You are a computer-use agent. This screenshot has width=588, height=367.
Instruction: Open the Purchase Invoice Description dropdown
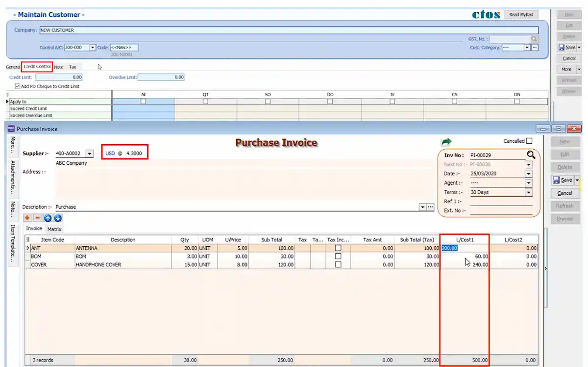[422, 207]
